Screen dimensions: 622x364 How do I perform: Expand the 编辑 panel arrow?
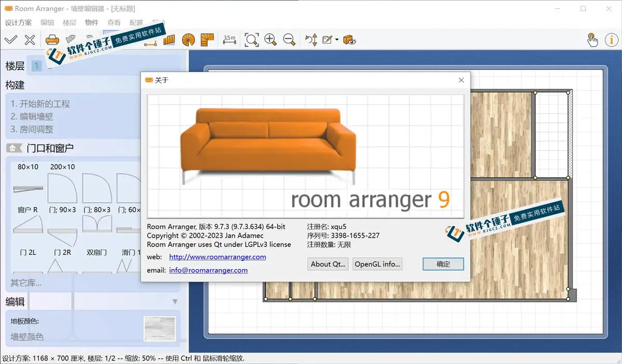(x=175, y=302)
